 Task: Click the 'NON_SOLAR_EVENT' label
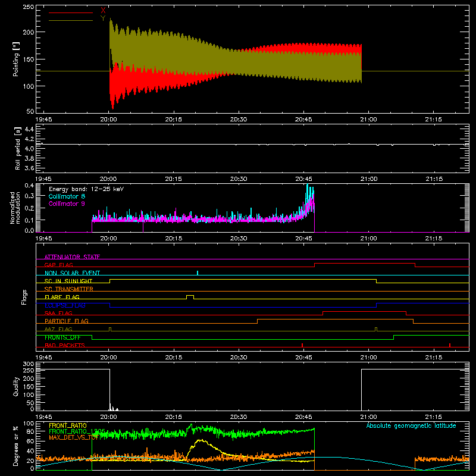(x=72, y=273)
